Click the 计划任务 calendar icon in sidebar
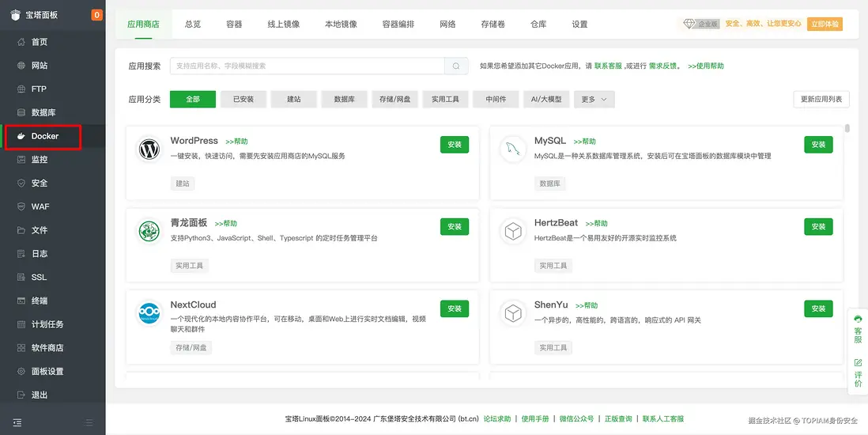The height and width of the screenshot is (435, 868). (x=21, y=324)
